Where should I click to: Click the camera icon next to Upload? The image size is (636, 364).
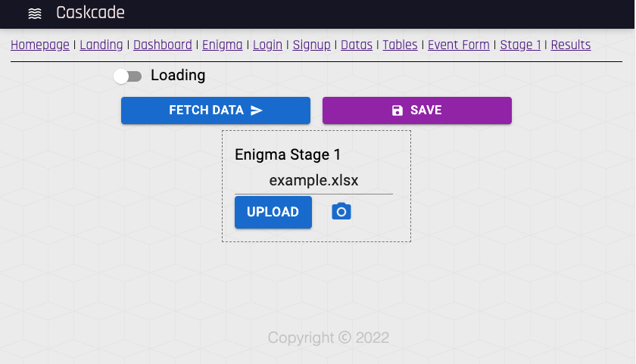(x=341, y=212)
